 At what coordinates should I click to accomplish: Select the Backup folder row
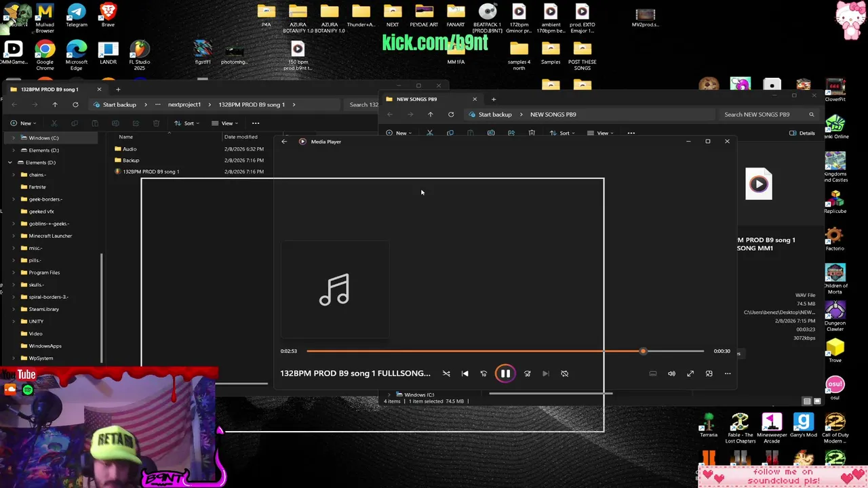point(191,161)
